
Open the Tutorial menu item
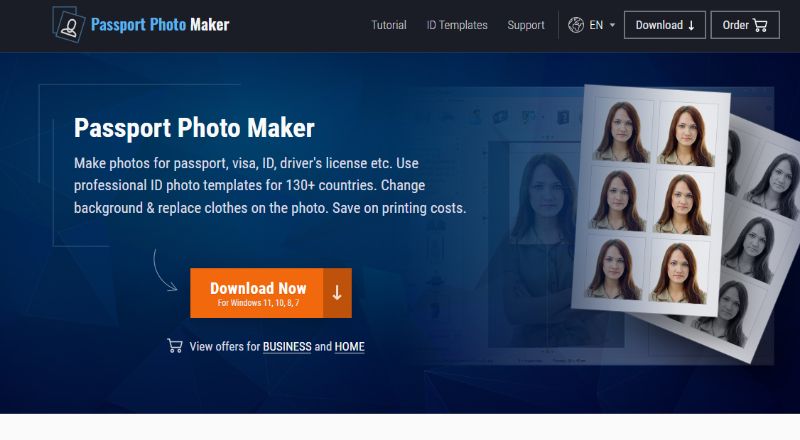coord(389,25)
